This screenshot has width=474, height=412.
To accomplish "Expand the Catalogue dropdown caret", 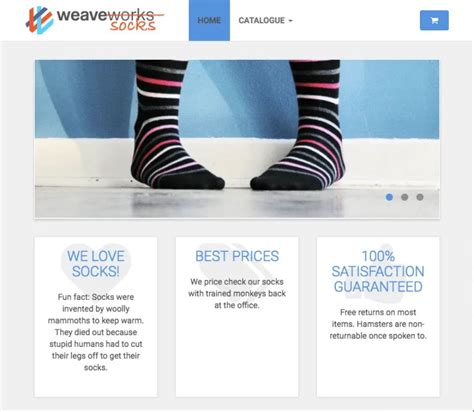I will (290, 21).
